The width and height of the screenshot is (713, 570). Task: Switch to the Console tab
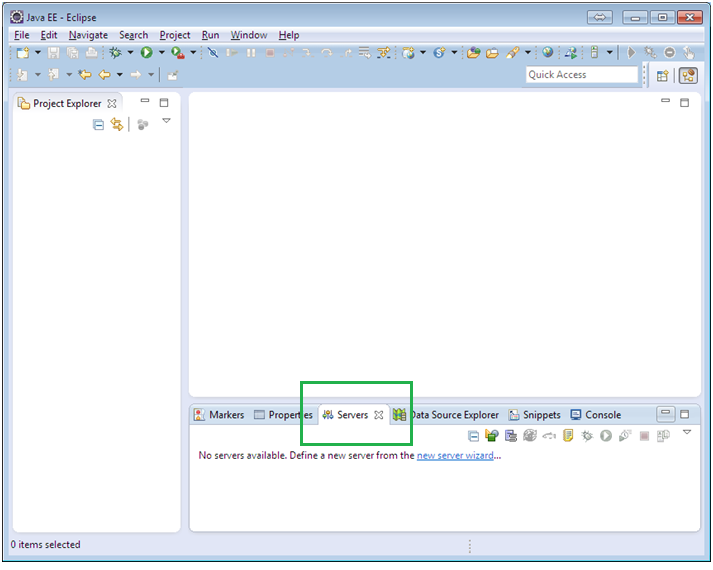click(596, 415)
